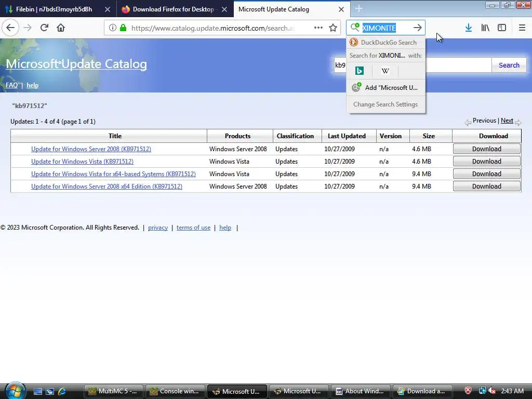The image size is (532, 399).
Task: Click the catalog Search button
Action: pos(509,65)
